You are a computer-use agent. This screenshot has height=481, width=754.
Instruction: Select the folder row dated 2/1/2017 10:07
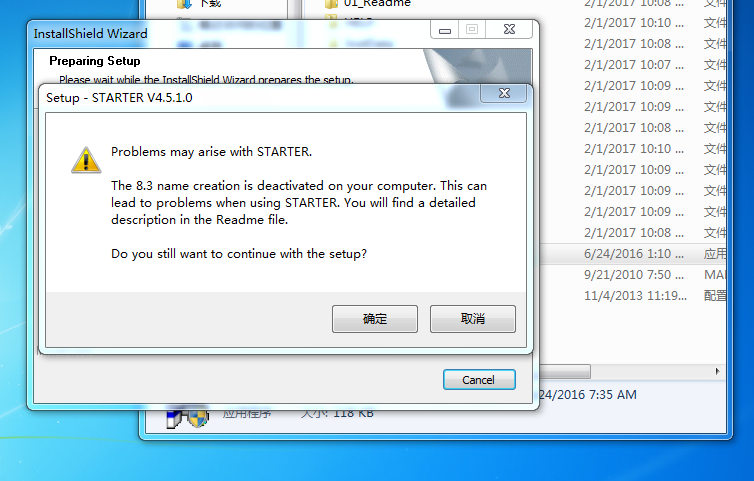632,64
